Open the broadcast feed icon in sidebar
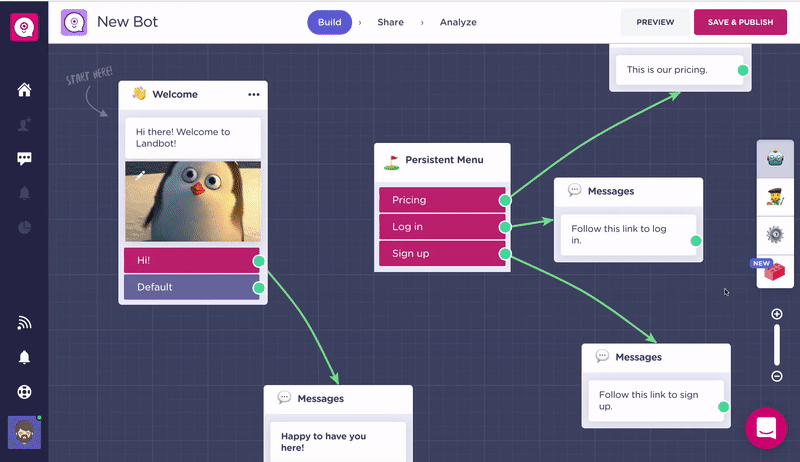Viewport: 800px width, 462px height. pyautogui.click(x=24, y=323)
